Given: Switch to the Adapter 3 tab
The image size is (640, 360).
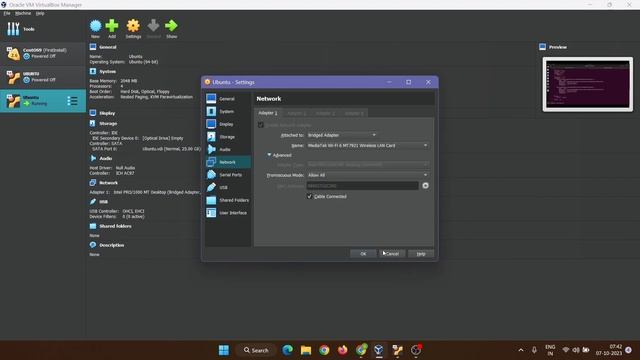Looking at the screenshot, I should point(325,113).
